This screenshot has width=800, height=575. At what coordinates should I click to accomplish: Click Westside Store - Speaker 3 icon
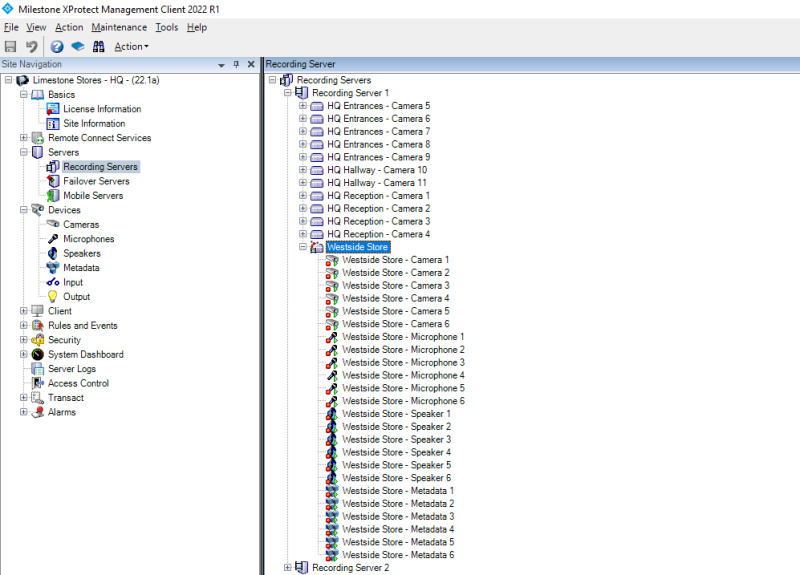tap(332, 439)
